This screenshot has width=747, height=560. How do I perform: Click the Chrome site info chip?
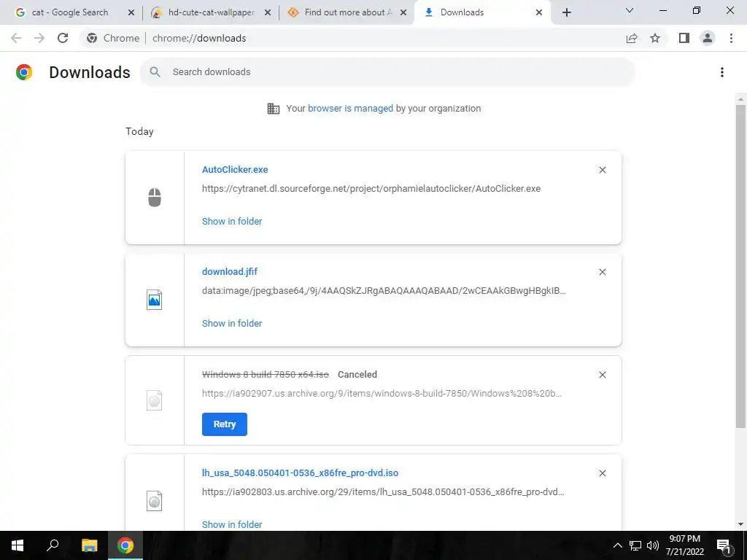(x=114, y=38)
